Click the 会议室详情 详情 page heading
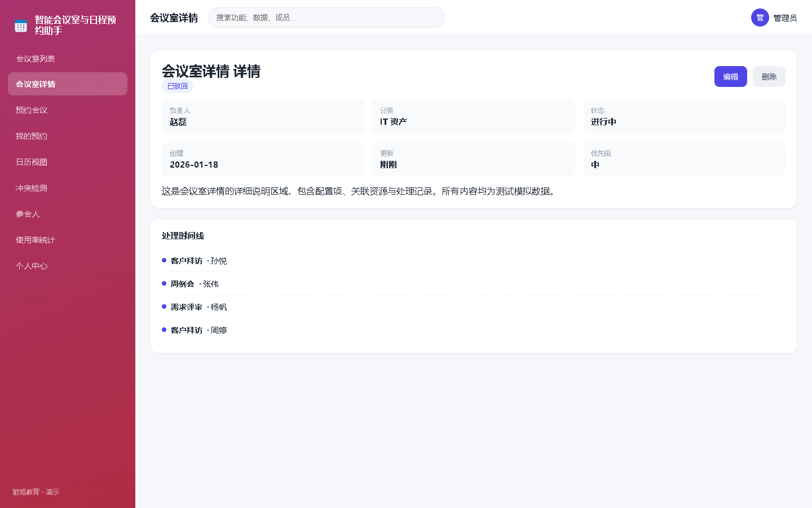This screenshot has width=812, height=508. point(211,71)
